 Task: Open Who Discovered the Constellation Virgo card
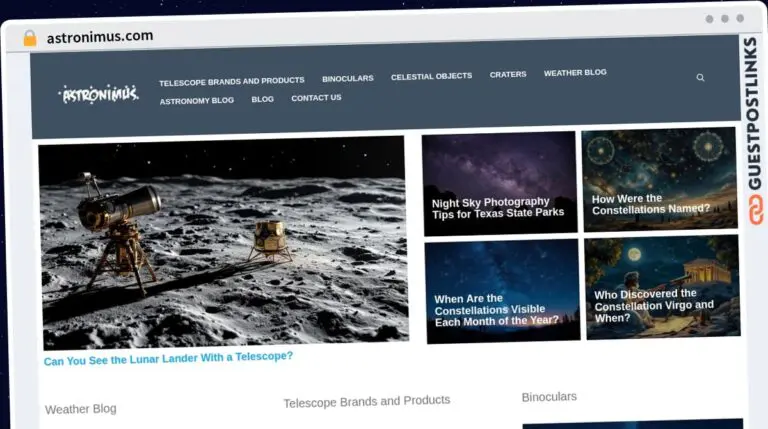click(663, 287)
